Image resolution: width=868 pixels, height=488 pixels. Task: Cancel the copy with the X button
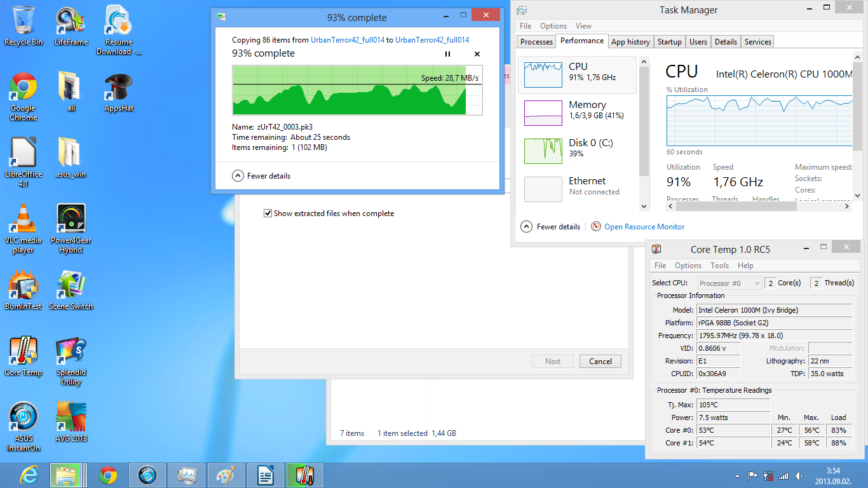pyautogui.click(x=477, y=54)
